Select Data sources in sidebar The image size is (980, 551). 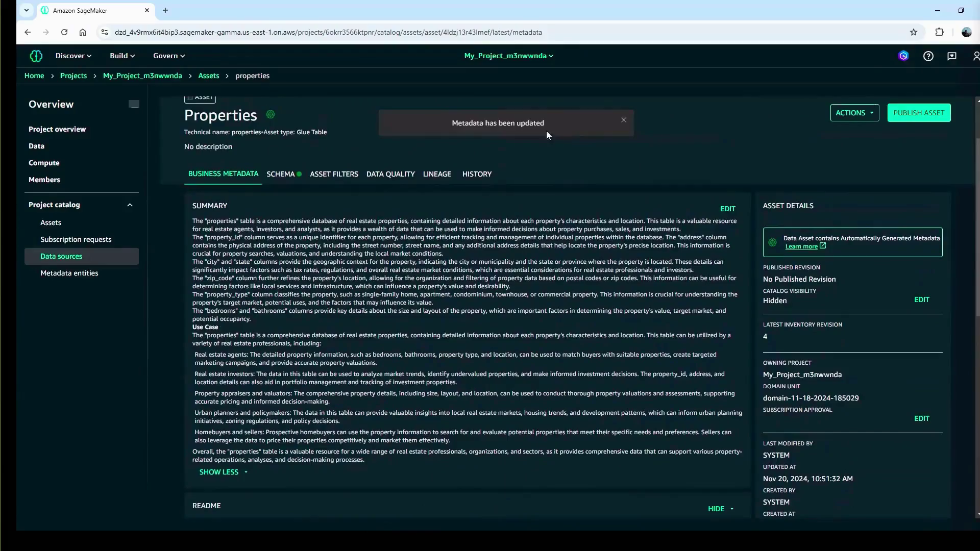coord(82,256)
